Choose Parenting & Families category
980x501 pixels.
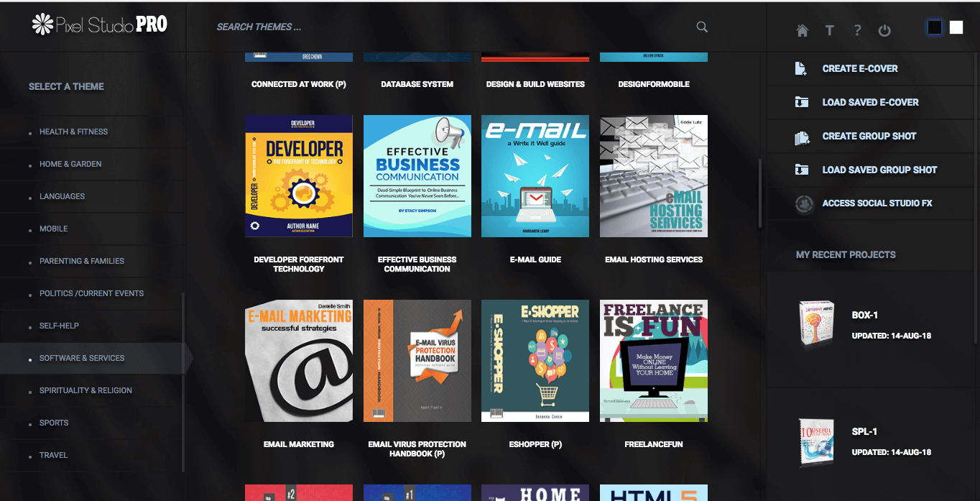click(x=82, y=261)
